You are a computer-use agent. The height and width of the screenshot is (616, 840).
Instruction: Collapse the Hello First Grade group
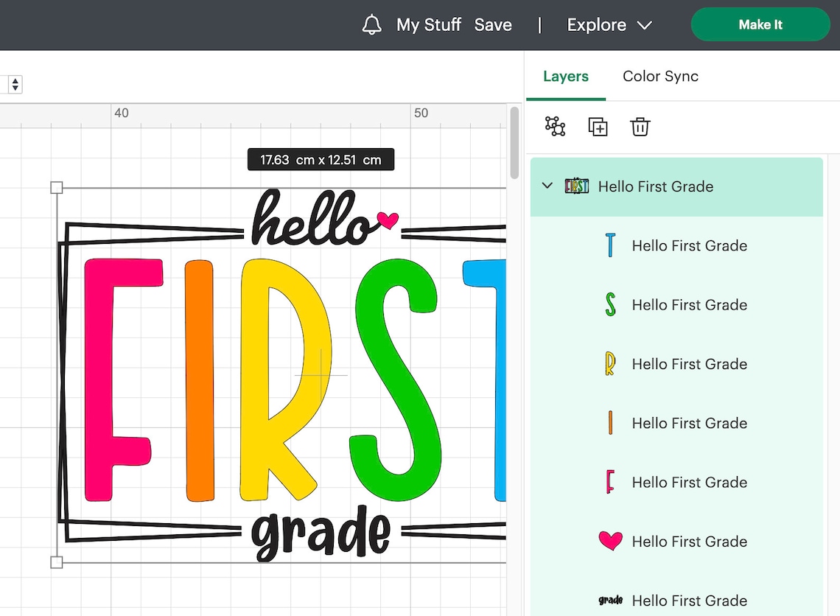tap(547, 186)
